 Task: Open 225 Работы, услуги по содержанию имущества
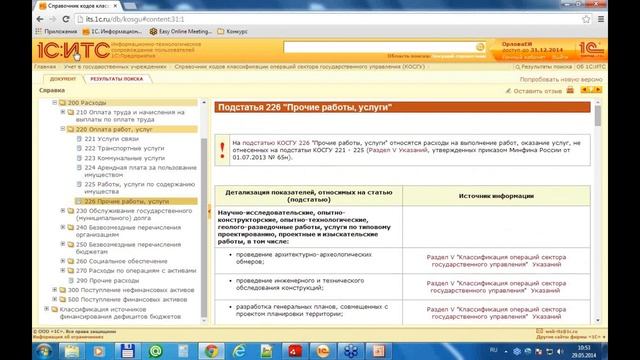click(140, 188)
